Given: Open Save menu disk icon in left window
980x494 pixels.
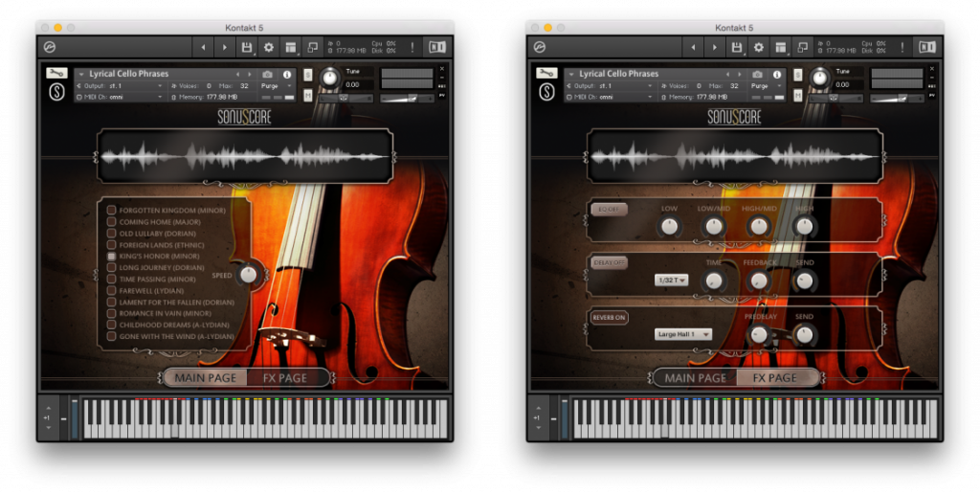Looking at the screenshot, I should [x=247, y=47].
